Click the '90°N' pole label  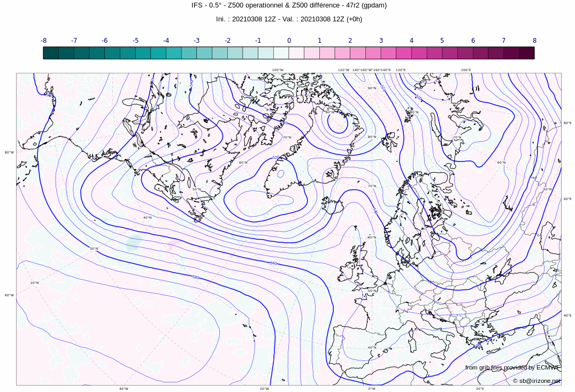372,88
